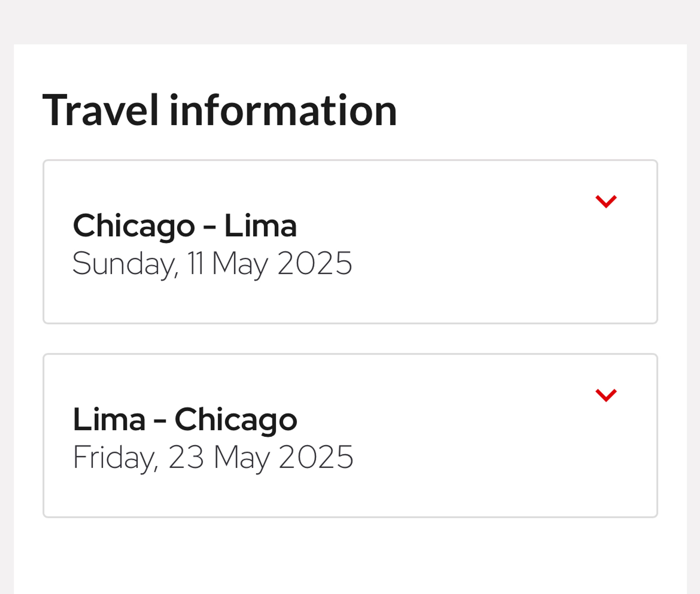The height and width of the screenshot is (594, 700).
Task: Click the red chevron beside Sunday, 11 May
Action: (x=606, y=202)
